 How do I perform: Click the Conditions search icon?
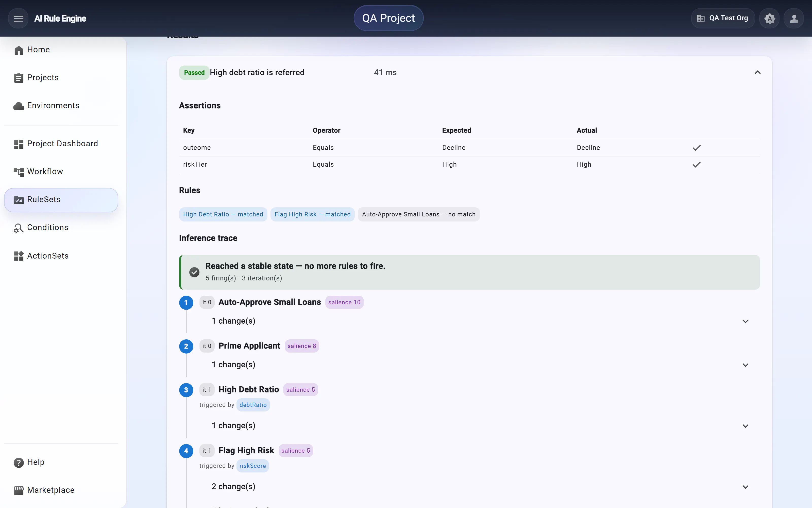(19, 228)
